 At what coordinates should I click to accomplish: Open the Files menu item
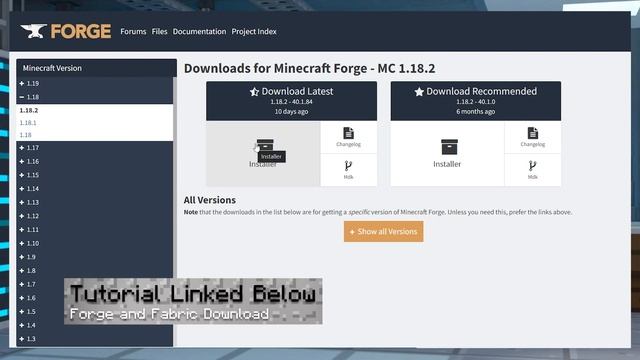[159, 31]
